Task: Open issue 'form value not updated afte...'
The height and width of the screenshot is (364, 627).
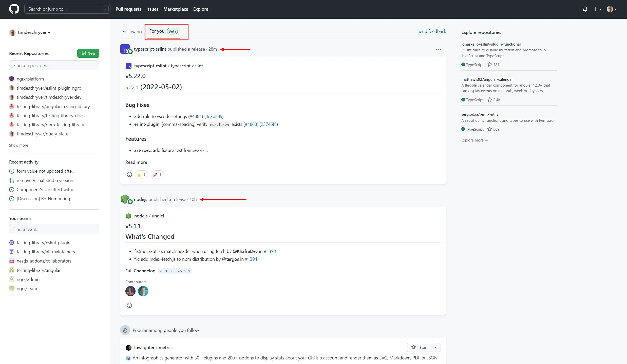Action: tap(46, 171)
